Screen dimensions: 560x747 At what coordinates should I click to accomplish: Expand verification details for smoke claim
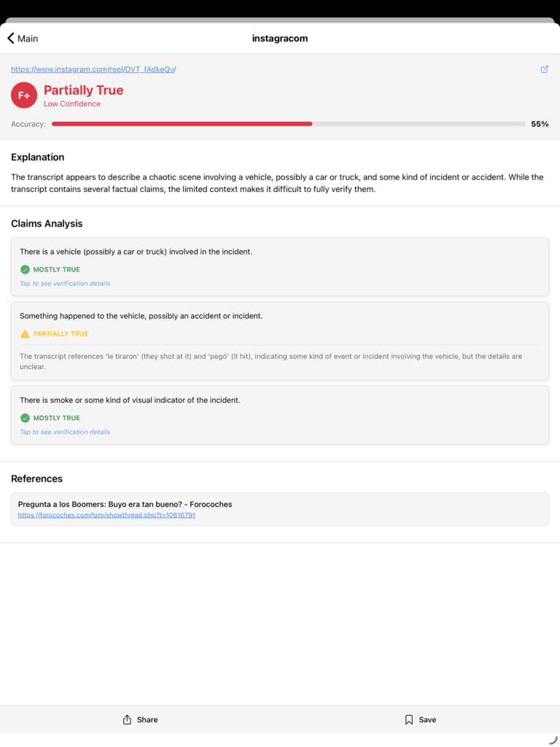(65, 432)
